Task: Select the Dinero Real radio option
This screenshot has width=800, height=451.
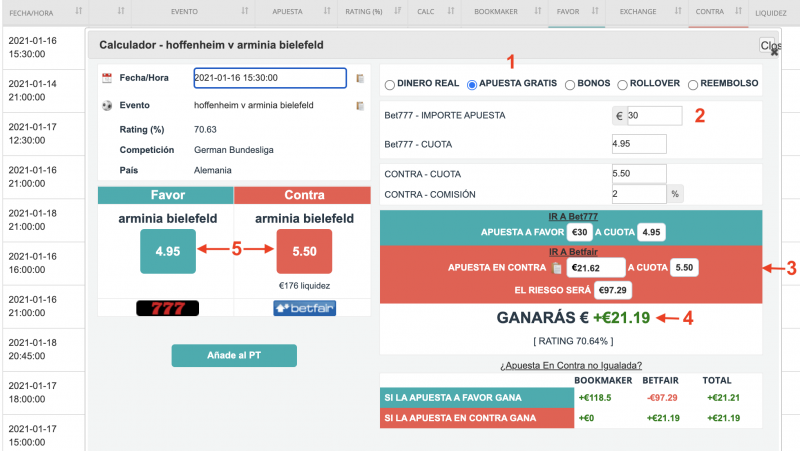Action: 390,85
